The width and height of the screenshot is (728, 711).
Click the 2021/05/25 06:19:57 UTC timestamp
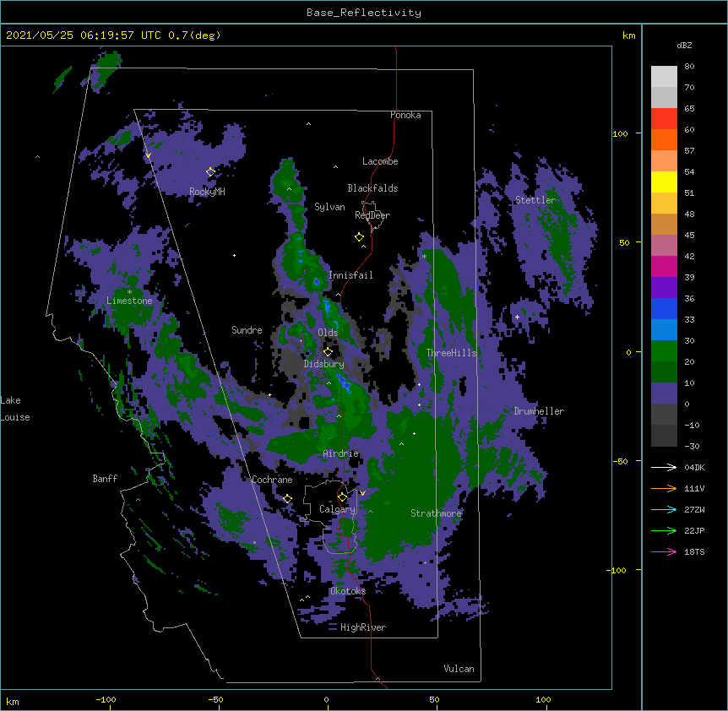coord(84,35)
